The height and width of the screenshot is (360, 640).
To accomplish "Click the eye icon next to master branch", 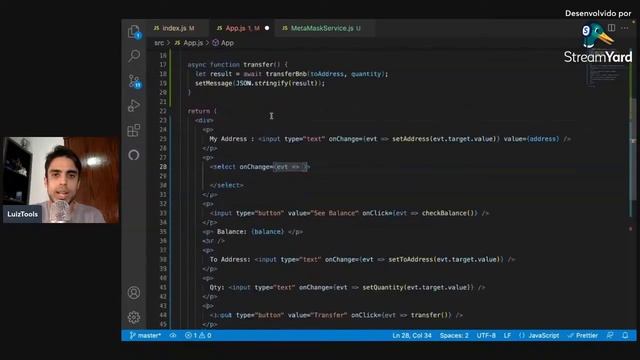I will (x=173, y=335).
